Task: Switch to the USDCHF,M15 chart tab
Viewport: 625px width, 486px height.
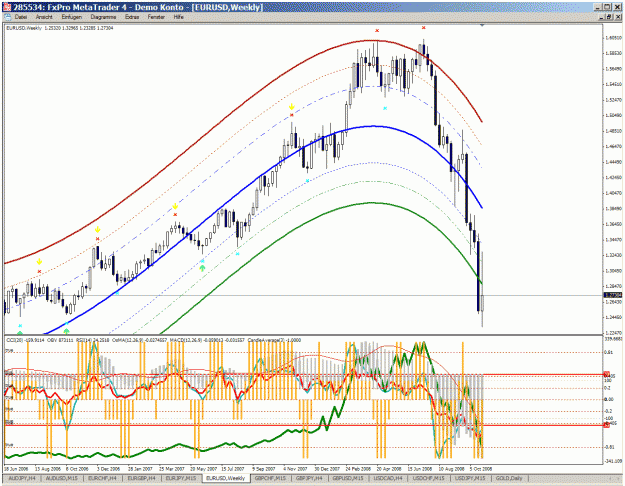Action: pos(429,478)
